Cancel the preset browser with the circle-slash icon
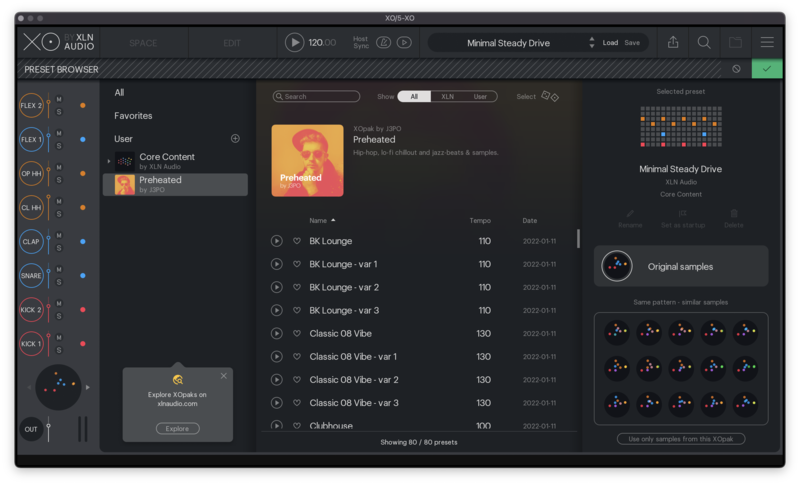The image size is (800, 485). point(736,69)
